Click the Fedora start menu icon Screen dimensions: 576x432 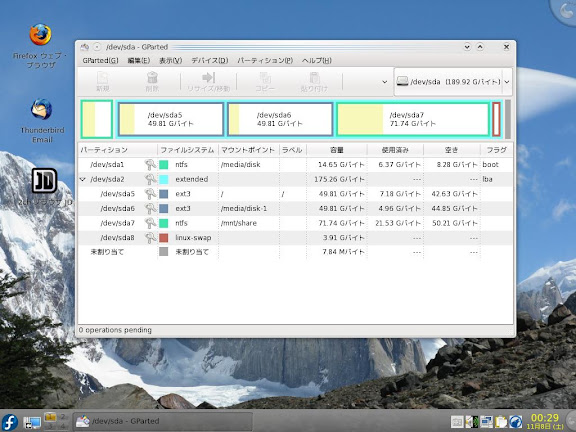pyautogui.click(x=10, y=422)
